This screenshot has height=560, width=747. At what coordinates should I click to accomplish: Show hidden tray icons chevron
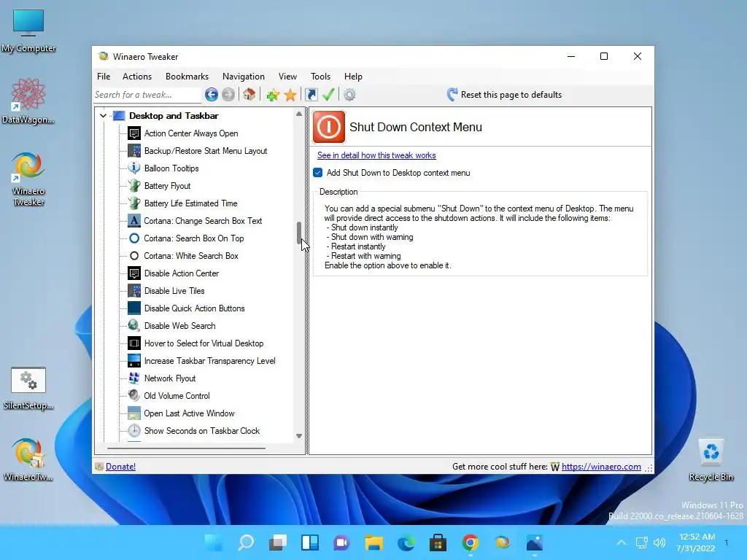tap(622, 542)
